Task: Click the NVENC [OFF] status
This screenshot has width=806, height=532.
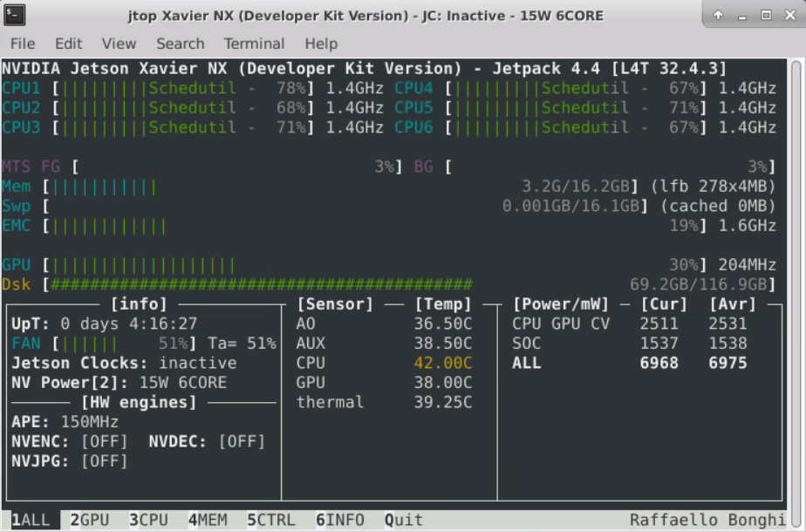Action: tap(104, 441)
